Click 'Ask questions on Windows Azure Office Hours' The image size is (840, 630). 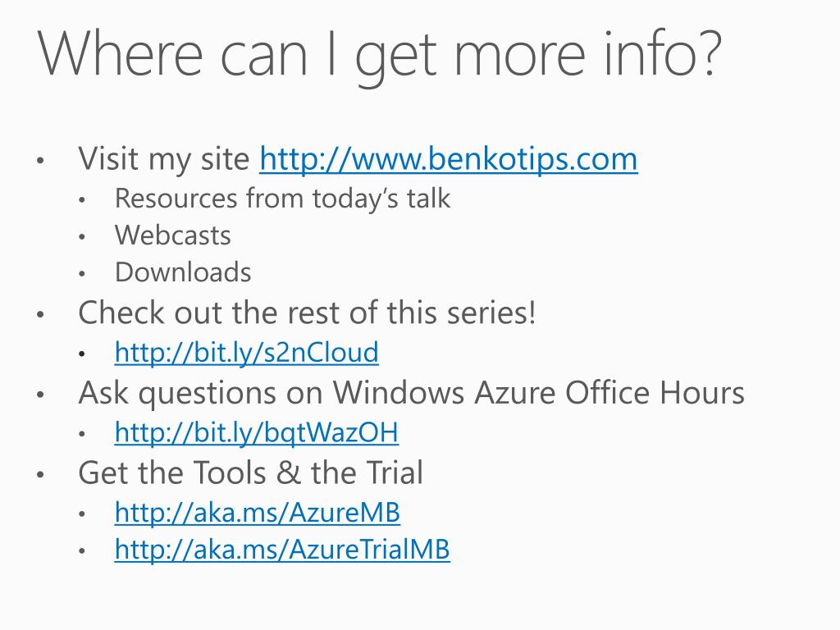412,394
